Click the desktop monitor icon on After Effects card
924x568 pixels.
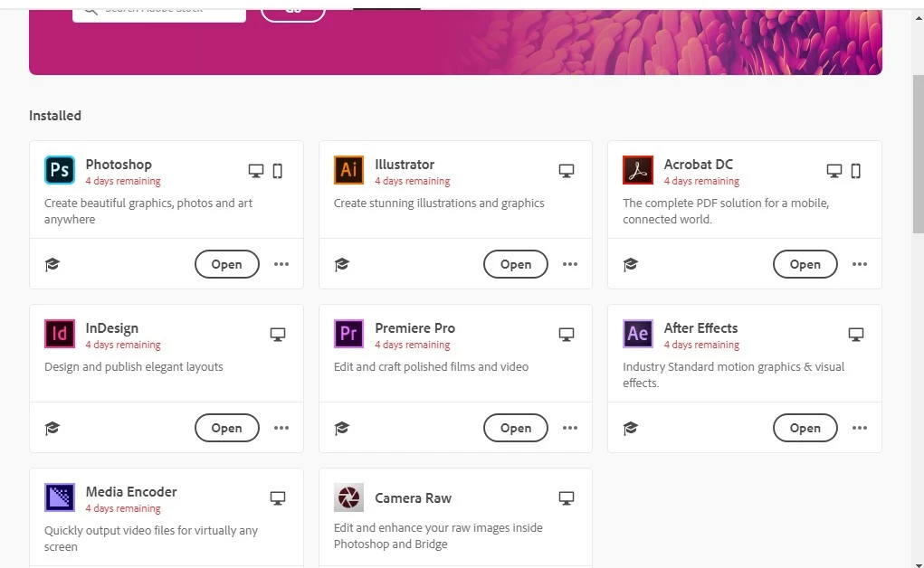pos(855,335)
